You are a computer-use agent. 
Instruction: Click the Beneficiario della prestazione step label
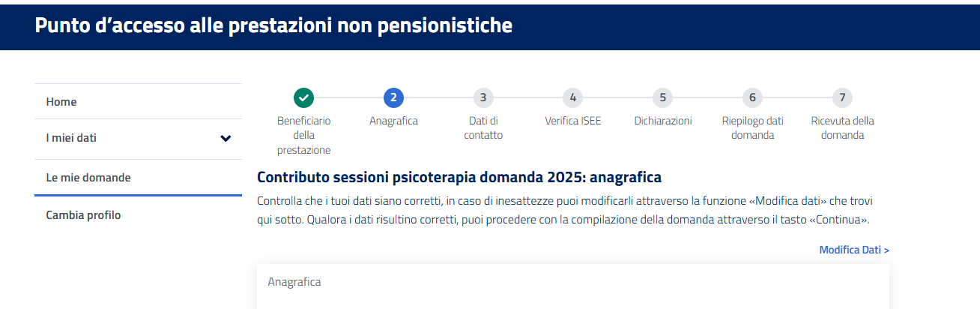tap(303, 135)
